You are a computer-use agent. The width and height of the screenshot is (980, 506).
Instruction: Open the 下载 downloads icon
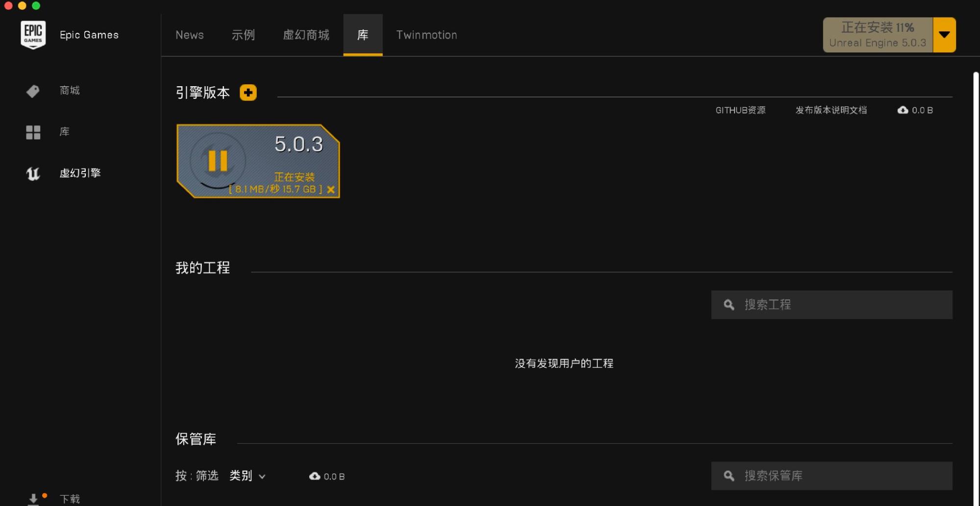pyautogui.click(x=33, y=499)
